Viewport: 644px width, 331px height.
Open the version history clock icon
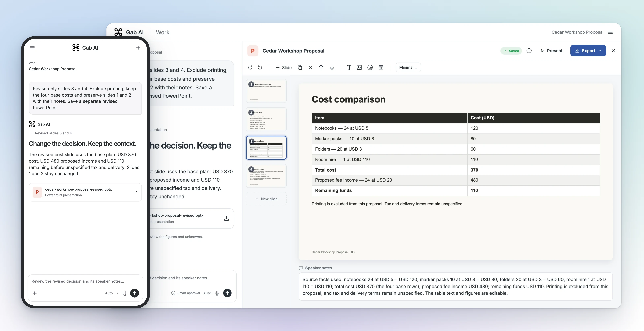[529, 51]
